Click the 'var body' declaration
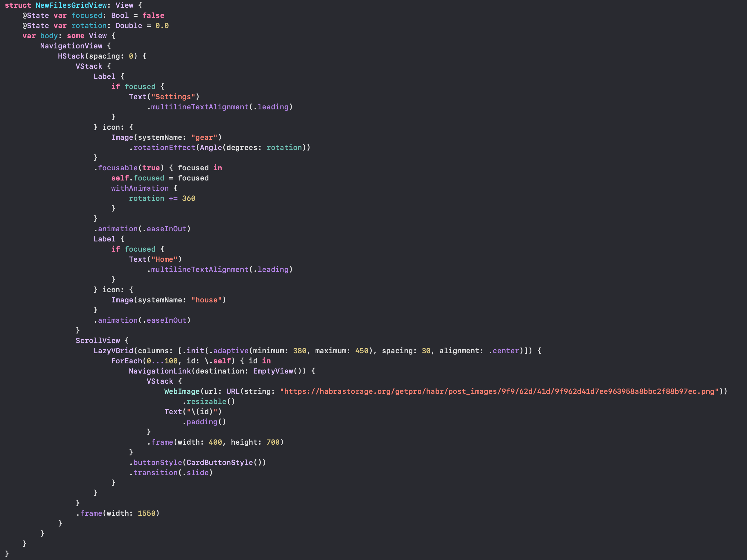This screenshot has width=747, height=560. (40, 36)
